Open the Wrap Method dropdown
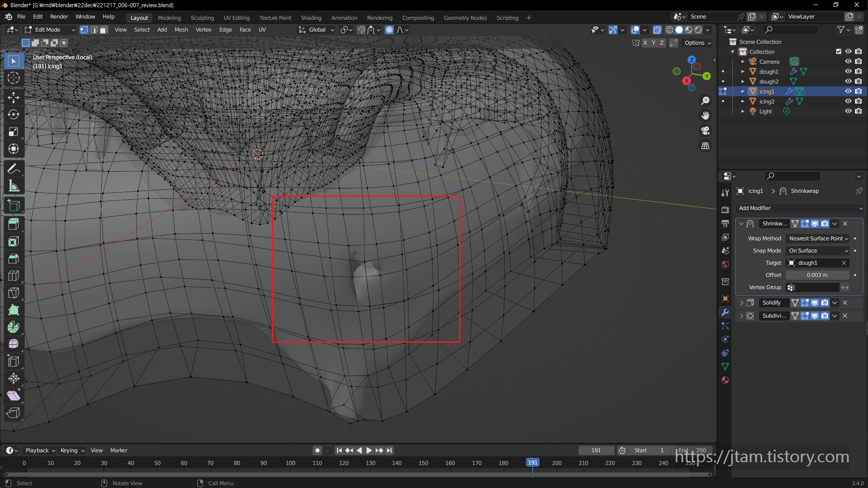Image resolution: width=868 pixels, height=488 pixels. 818,239
